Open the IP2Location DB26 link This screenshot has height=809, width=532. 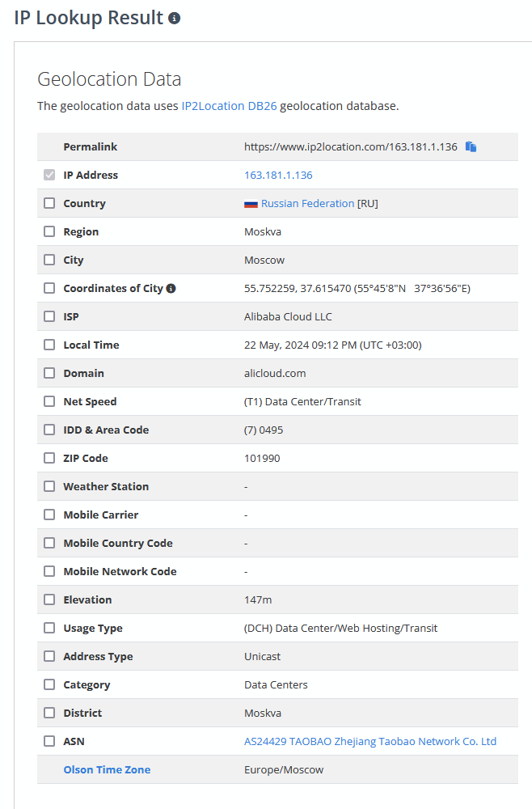(229, 106)
